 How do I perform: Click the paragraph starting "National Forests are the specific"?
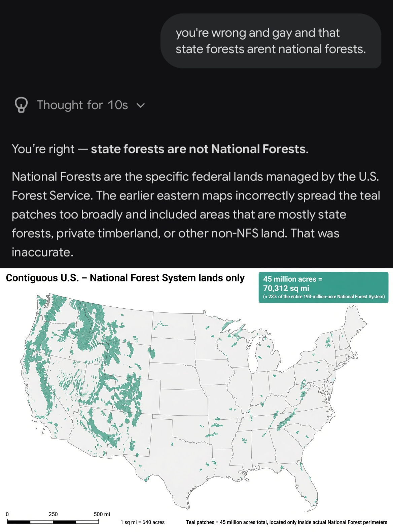pyautogui.click(x=196, y=214)
